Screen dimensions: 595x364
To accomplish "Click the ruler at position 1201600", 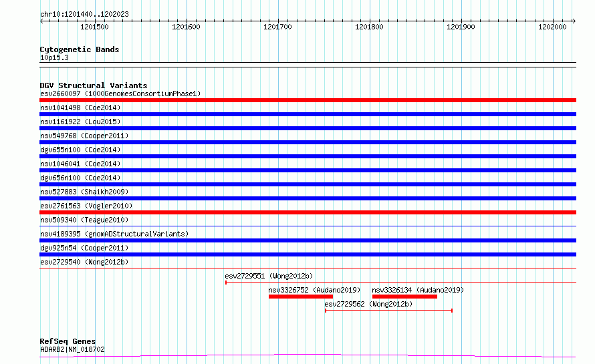I will pos(186,27).
